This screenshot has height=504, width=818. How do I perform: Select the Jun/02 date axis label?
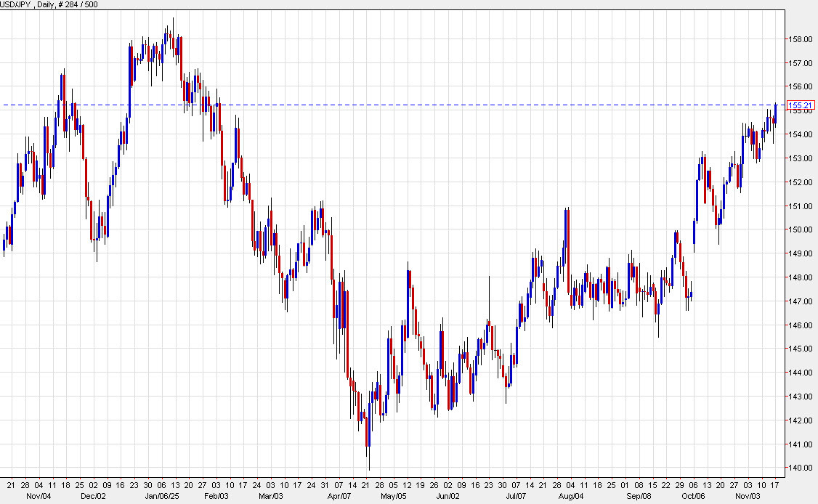click(x=448, y=497)
